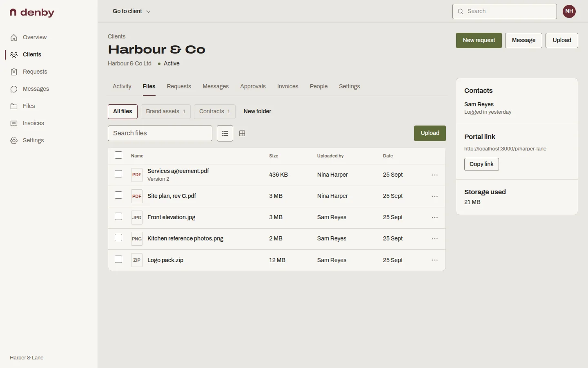Click the Copy link button
Image resolution: width=588 pixels, height=368 pixels.
[x=481, y=164]
